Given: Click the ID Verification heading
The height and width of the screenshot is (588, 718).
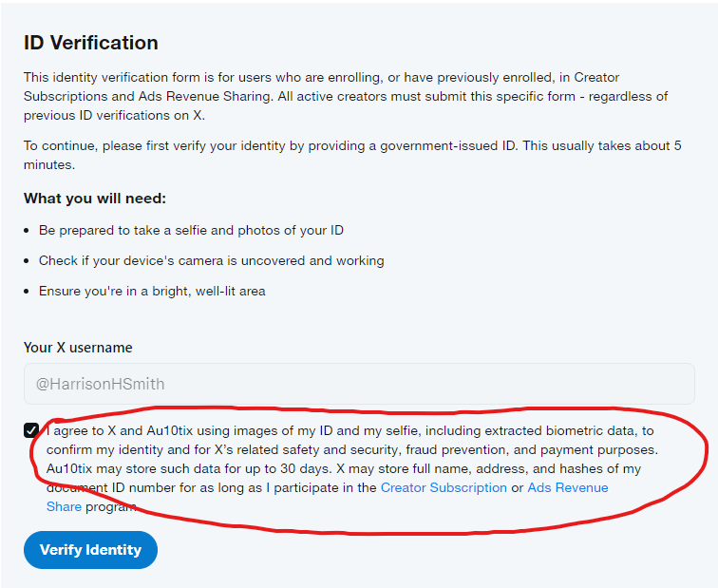Looking at the screenshot, I should (x=91, y=43).
